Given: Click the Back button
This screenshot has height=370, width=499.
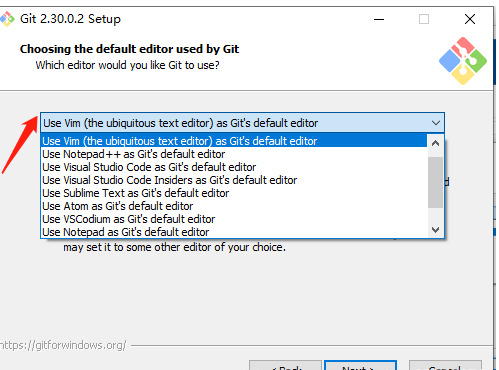Looking at the screenshot, I should pos(285,365).
